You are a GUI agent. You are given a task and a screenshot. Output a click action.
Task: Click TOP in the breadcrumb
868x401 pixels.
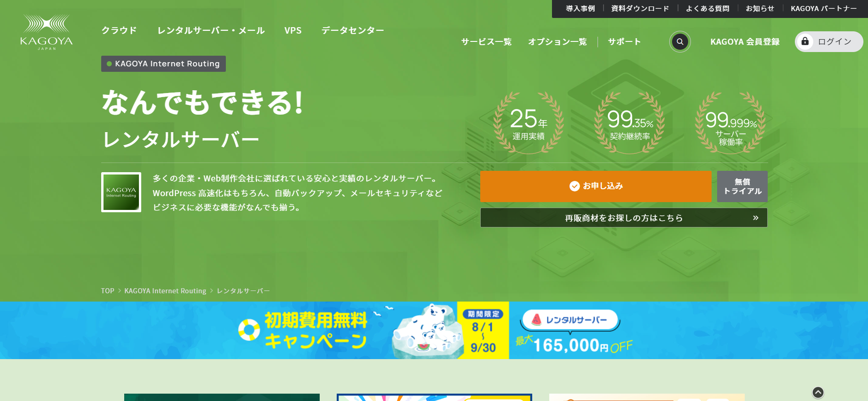click(x=108, y=291)
